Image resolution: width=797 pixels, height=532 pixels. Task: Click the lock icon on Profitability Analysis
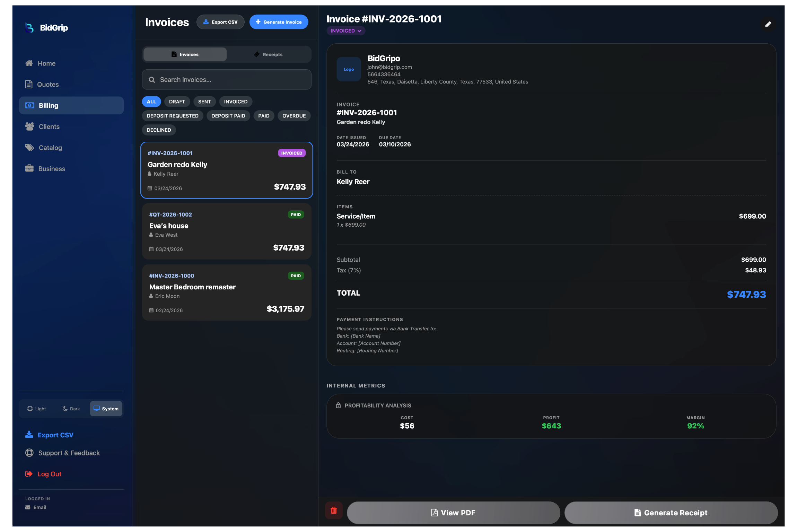(x=338, y=405)
